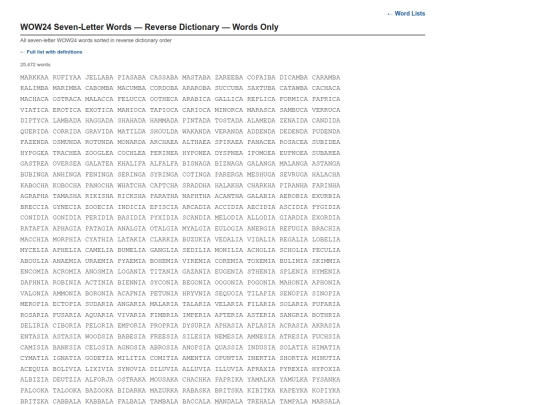
Task: Select the word BAZOOKA
Action: click(x=99, y=391)
